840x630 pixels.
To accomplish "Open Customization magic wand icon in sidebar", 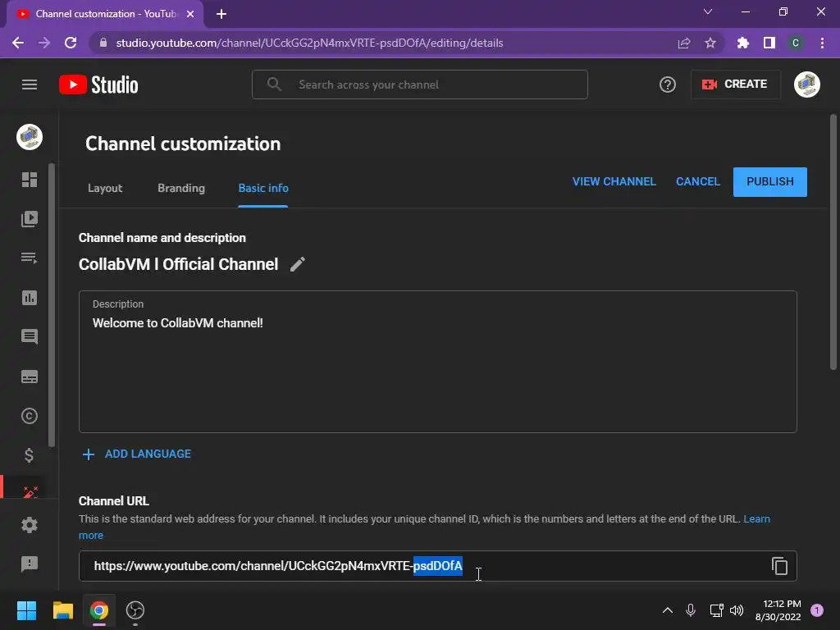I will pos(30,491).
